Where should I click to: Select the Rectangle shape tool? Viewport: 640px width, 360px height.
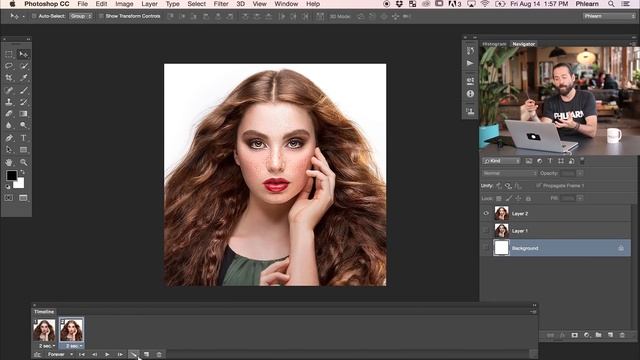point(23,150)
